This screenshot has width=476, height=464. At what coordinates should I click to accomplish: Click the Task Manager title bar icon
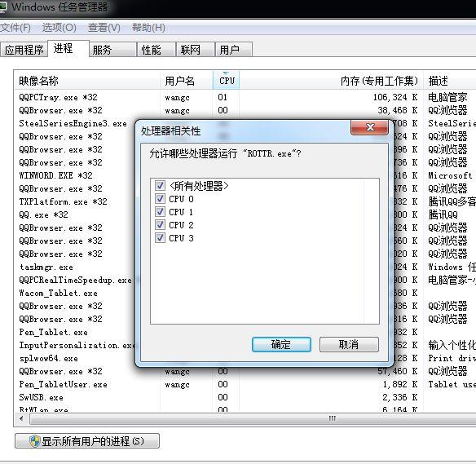coord(2,7)
